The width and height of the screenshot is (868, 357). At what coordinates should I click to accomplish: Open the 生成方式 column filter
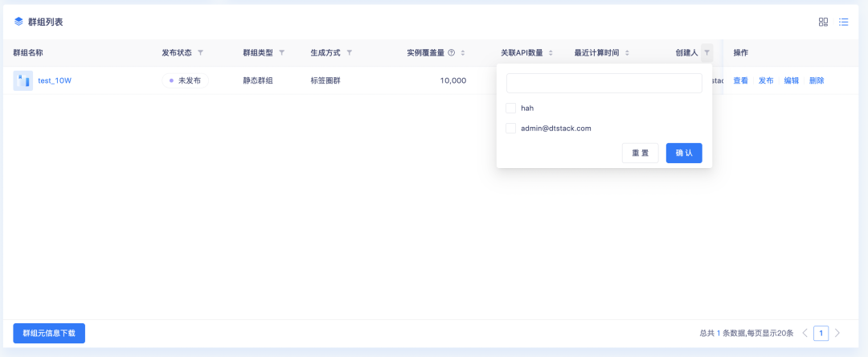(350, 53)
